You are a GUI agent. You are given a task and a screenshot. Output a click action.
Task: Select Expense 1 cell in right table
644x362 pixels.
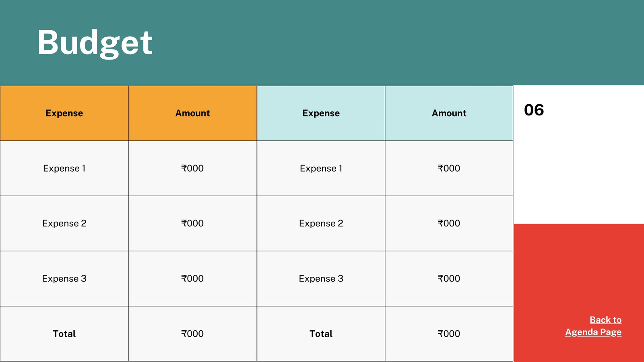(x=321, y=169)
